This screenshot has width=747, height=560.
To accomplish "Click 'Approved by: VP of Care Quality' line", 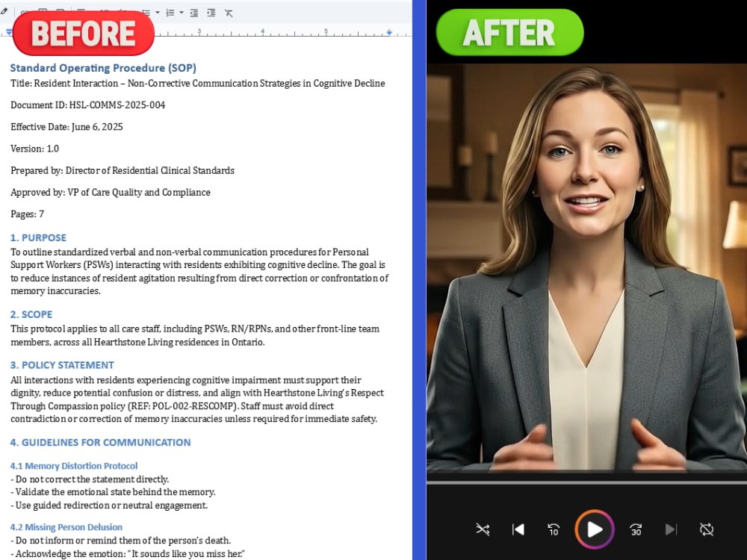I will 111,193.
